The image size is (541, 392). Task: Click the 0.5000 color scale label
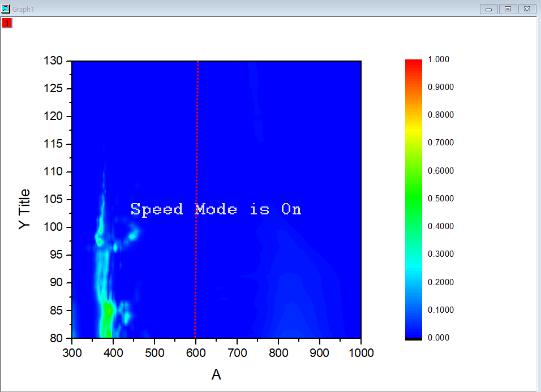[441, 199]
